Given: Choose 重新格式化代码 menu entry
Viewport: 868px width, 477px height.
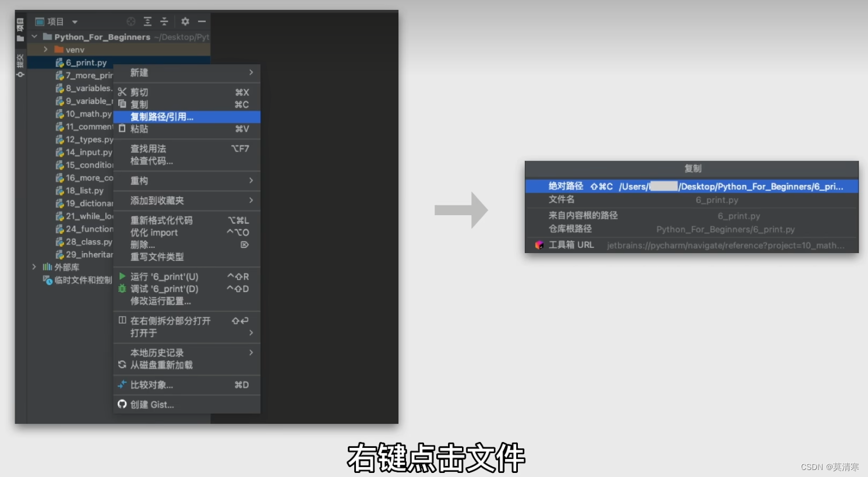Looking at the screenshot, I should point(187,220).
